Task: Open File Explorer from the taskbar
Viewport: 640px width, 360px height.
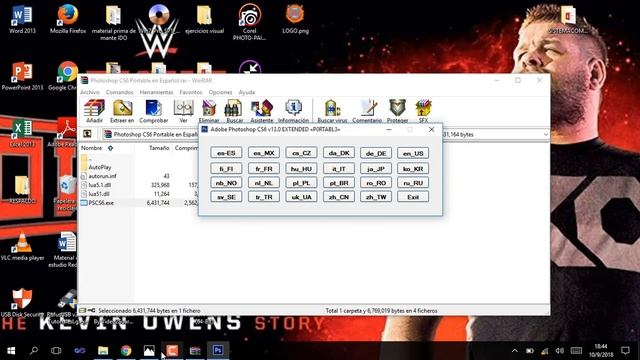Action: pyautogui.click(x=103, y=351)
